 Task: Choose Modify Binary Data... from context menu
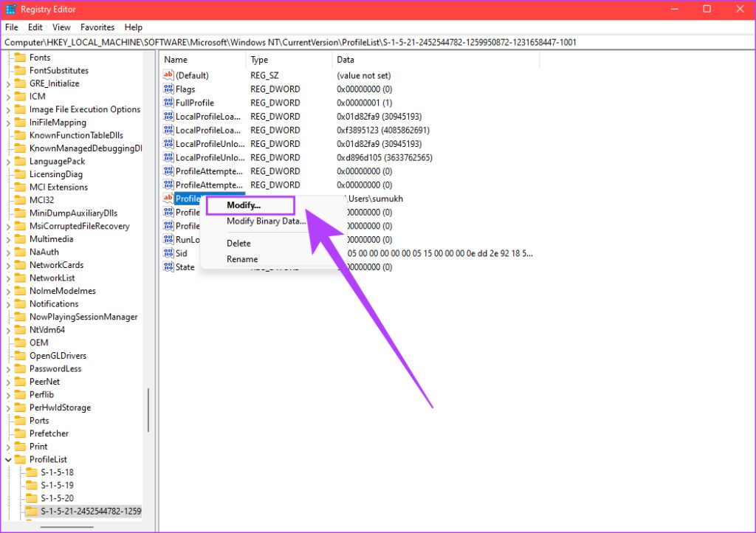point(266,221)
